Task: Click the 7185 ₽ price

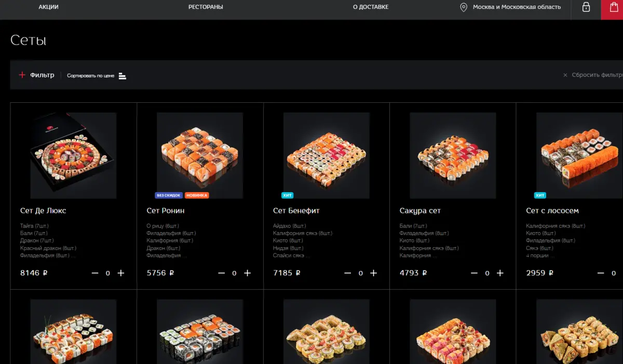Action: click(287, 273)
